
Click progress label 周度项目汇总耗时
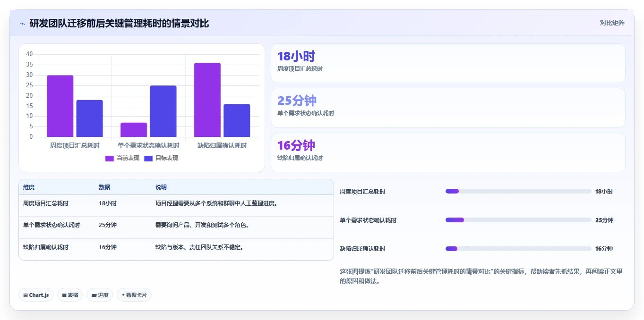(x=362, y=192)
